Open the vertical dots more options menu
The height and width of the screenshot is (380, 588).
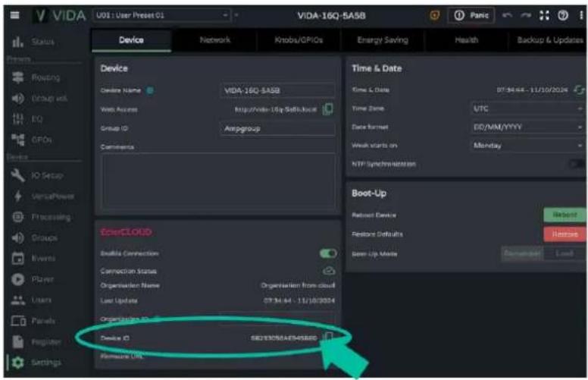(581, 15)
